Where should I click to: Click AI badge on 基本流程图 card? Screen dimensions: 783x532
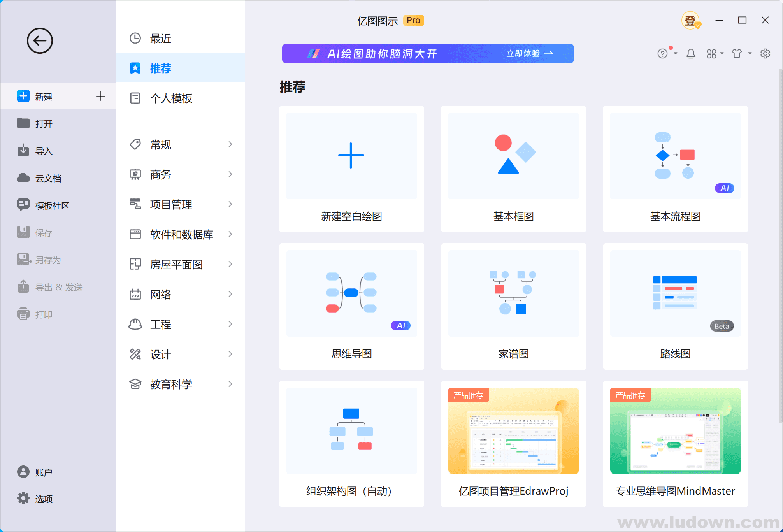(x=724, y=188)
